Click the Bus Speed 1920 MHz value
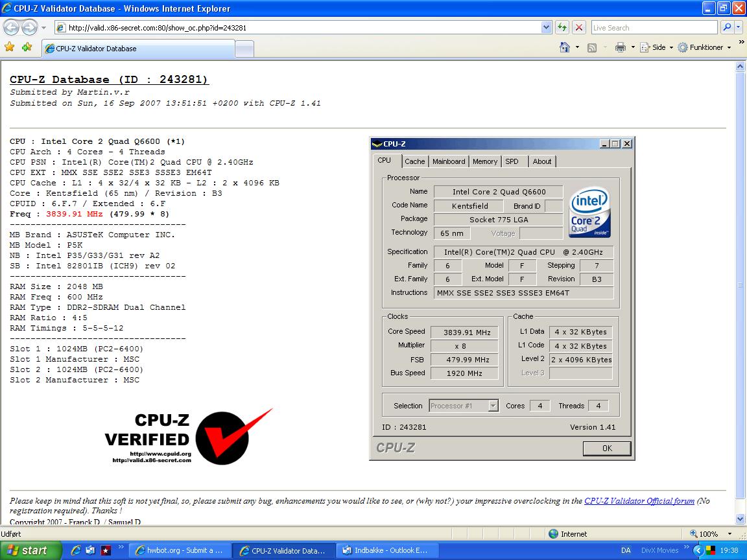The image size is (747, 560). [464, 373]
